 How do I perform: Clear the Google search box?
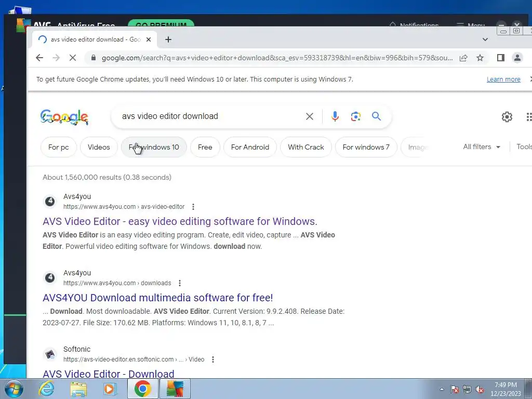coord(310,116)
